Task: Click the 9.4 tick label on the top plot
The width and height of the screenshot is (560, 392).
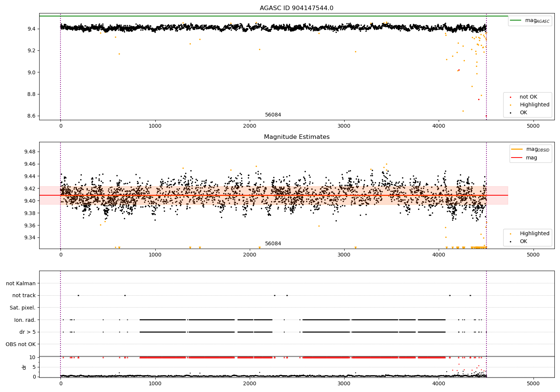Action: click(31, 29)
